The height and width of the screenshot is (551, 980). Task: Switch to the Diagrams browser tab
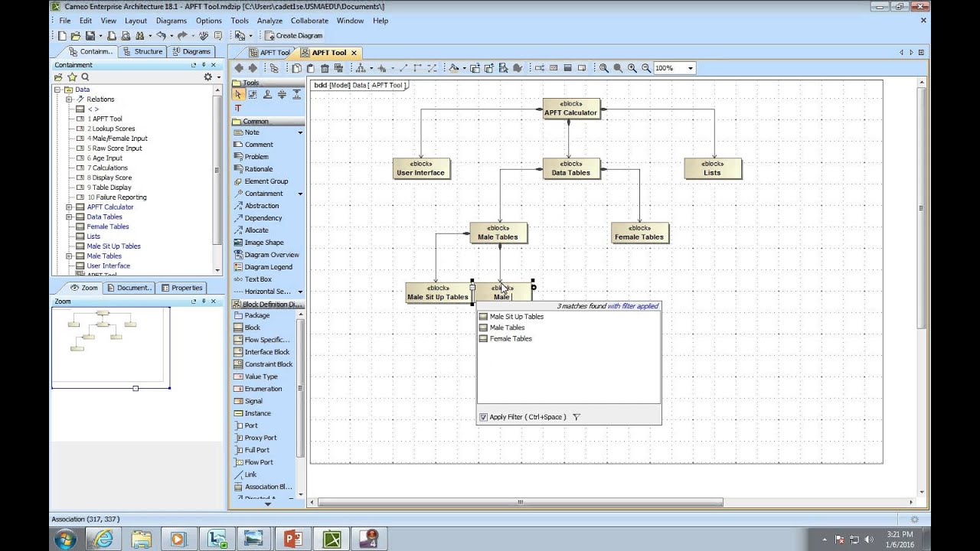click(x=191, y=52)
